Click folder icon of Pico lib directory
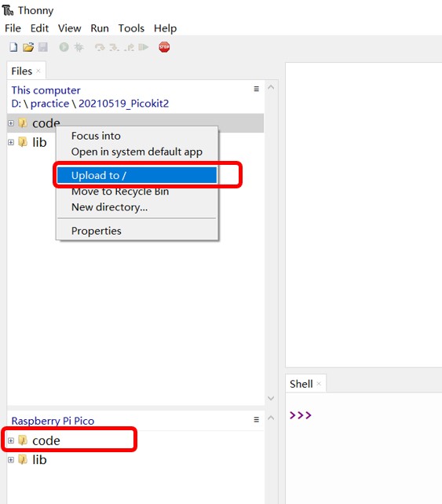 tap(23, 459)
